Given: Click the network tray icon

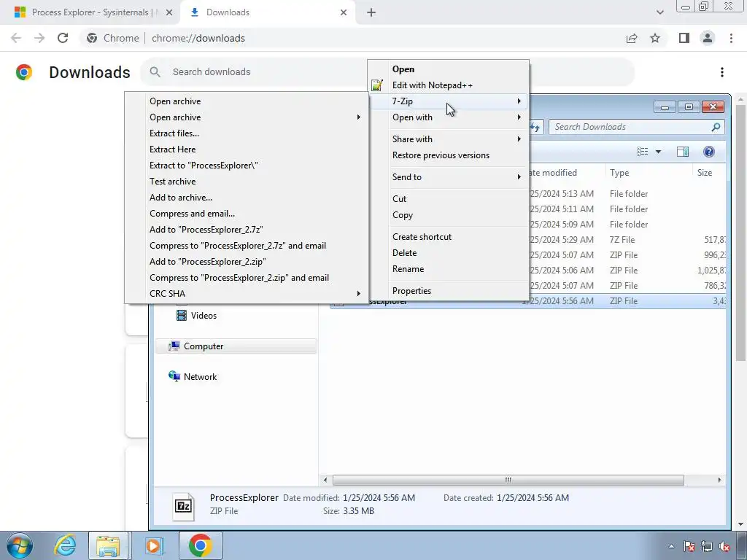Looking at the screenshot, I should [x=706, y=546].
